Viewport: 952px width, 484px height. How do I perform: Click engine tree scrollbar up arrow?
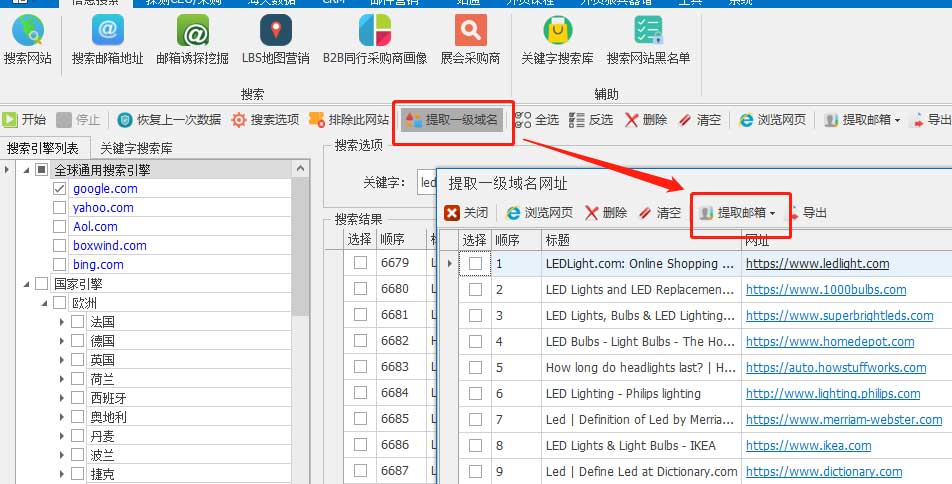[300, 169]
